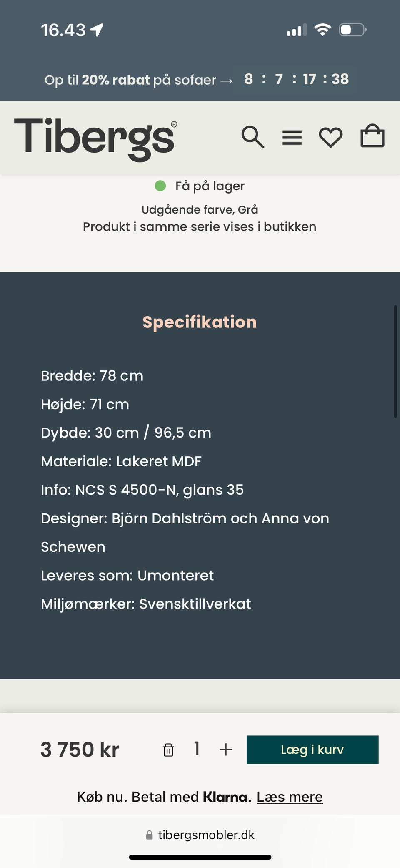Tap the Specifikation heading
This screenshot has height=868, width=400.
coord(200,322)
